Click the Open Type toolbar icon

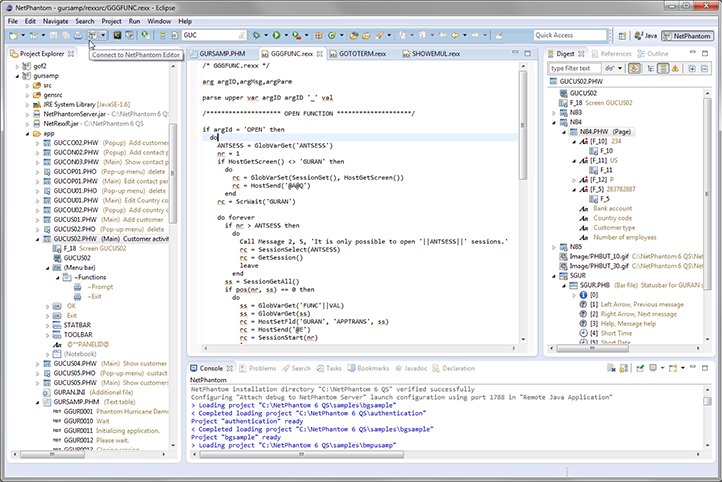point(354,35)
